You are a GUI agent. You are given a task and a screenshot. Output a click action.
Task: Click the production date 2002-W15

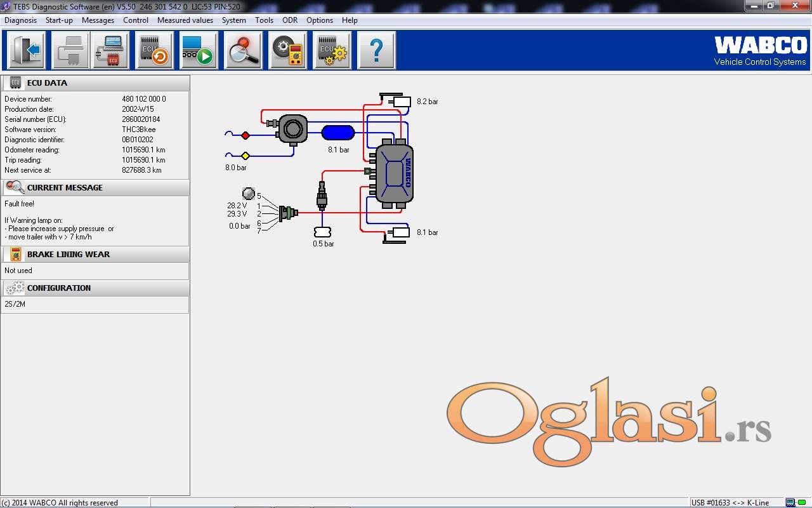(x=138, y=109)
